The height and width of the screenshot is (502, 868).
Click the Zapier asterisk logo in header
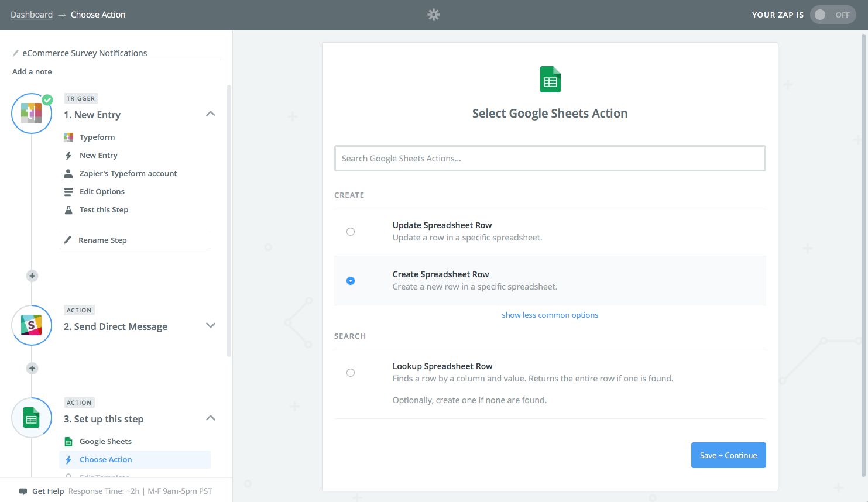click(x=433, y=15)
